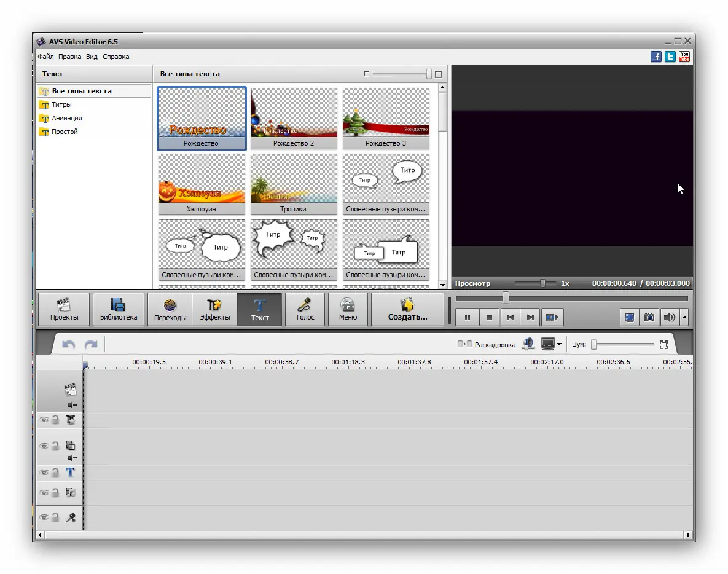Select the Анимация category
Screen dimensions: 728x574
[66, 119]
